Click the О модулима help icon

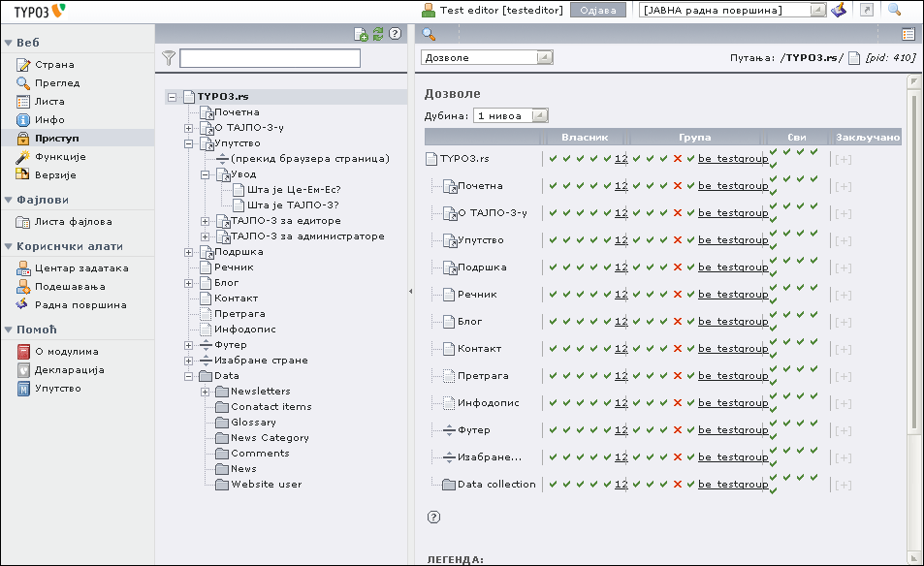(22, 352)
